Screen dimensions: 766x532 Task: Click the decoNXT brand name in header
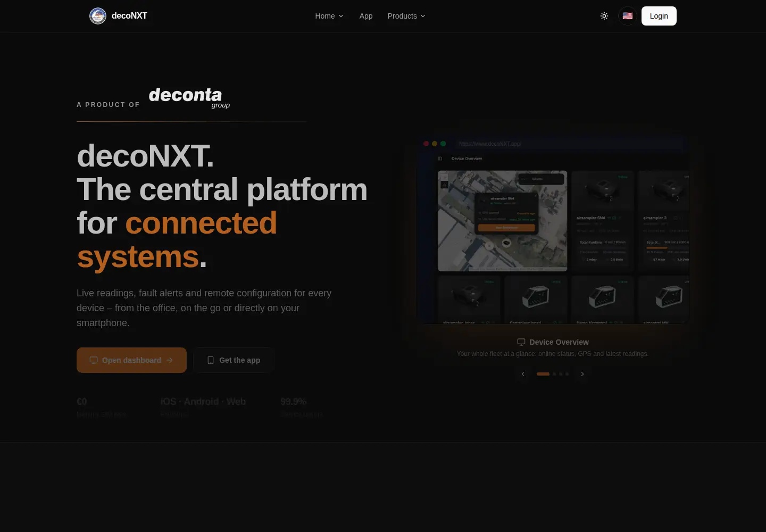129,16
